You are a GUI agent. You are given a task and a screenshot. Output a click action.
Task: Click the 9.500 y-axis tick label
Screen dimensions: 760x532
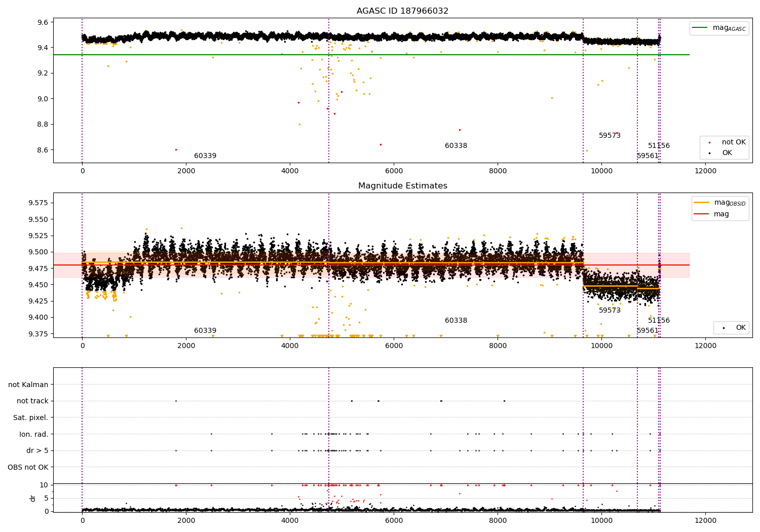click(x=39, y=252)
